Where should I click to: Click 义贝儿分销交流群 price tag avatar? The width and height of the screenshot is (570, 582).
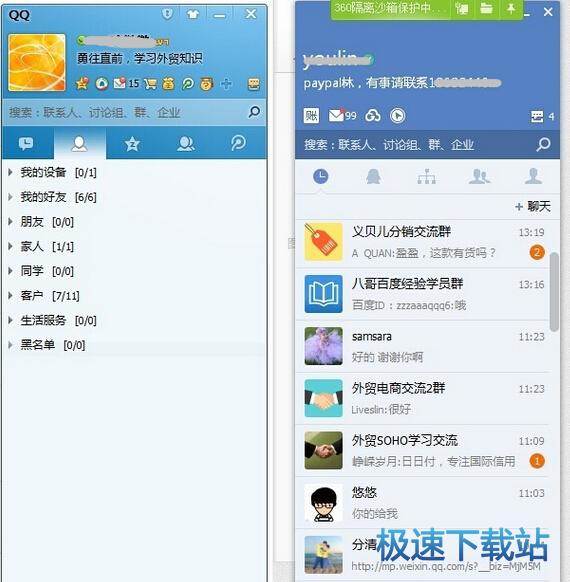pos(323,242)
